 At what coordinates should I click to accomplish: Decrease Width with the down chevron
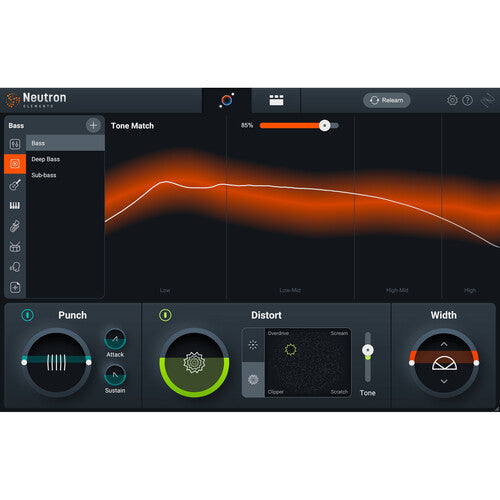pyautogui.click(x=444, y=381)
